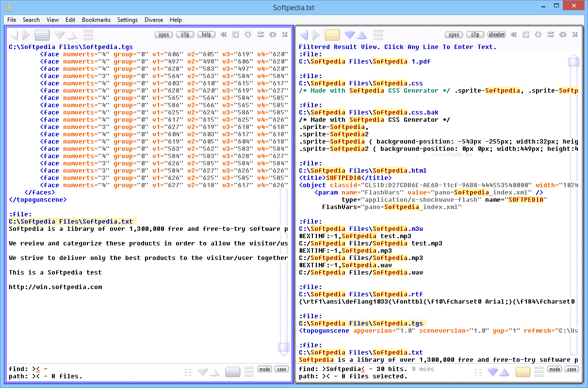The image size is (588, 388).
Task: Click the showbm button in right pane
Action: (496, 34)
